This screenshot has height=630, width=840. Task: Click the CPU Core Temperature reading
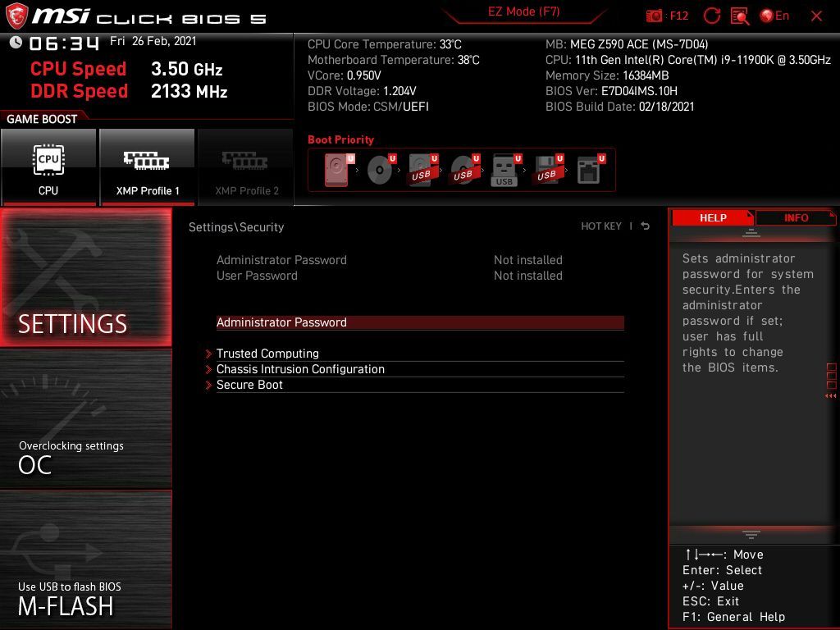(385, 44)
